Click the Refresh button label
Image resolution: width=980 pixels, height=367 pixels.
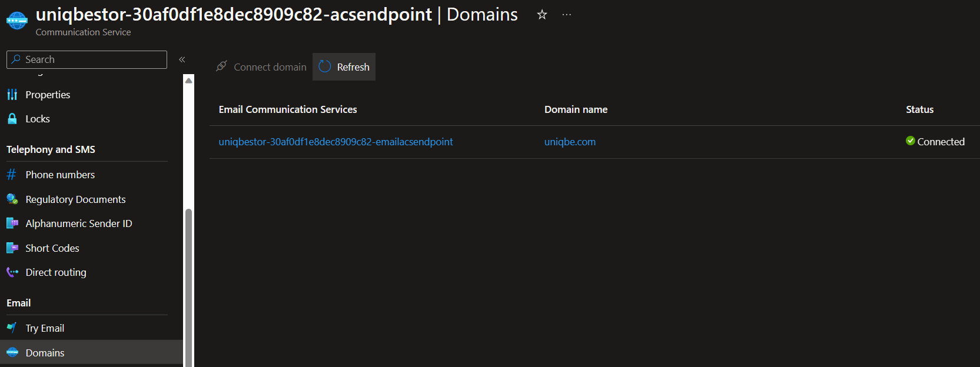click(353, 67)
